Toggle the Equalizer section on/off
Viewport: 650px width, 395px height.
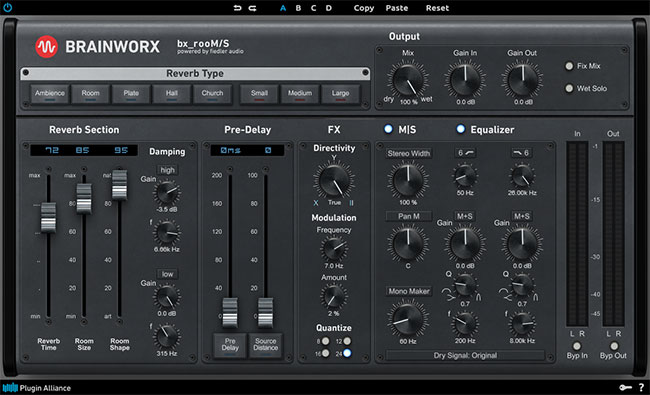click(461, 129)
